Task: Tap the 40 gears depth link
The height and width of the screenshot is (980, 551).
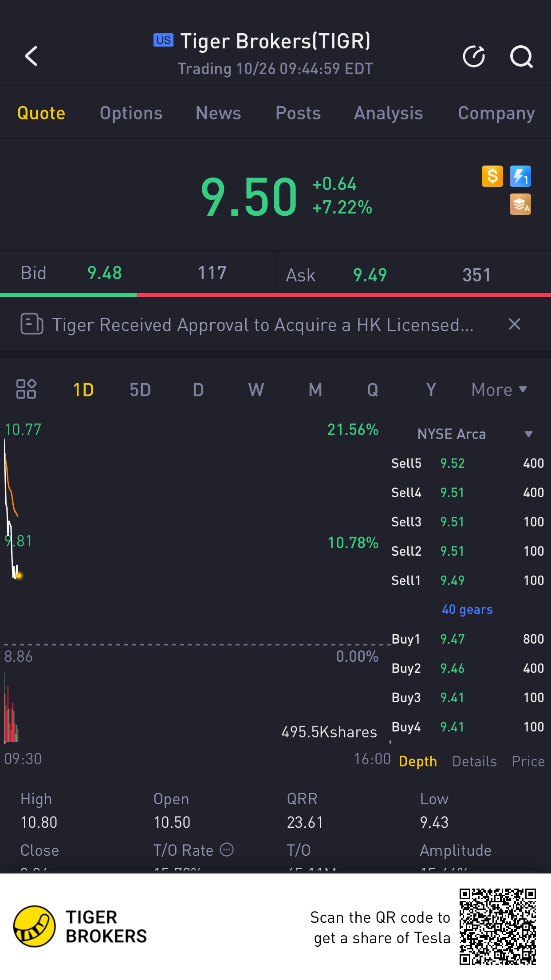Action: click(467, 609)
